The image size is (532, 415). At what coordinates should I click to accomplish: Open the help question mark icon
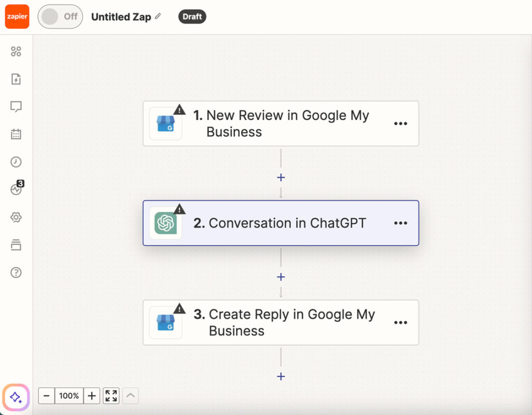tap(16, 272)
